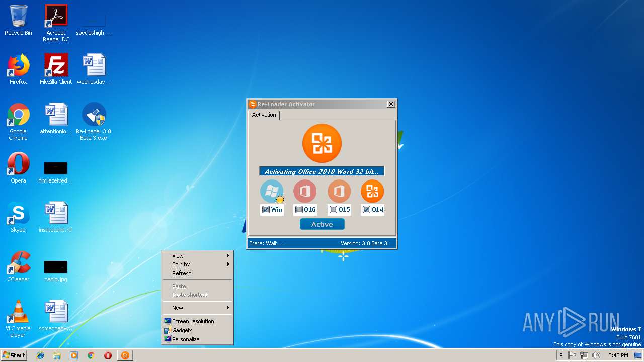Select the Google Chrome desktop shortcut

[18, 122]
